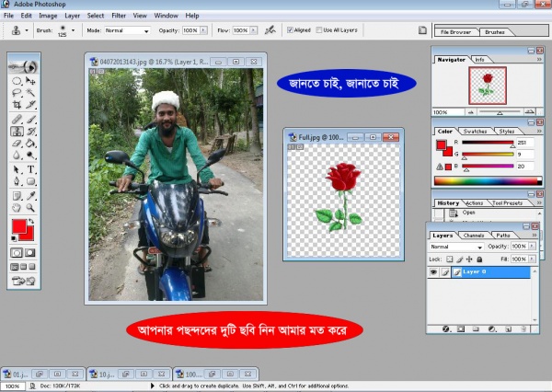Select the Pen tool

point(17,181)
